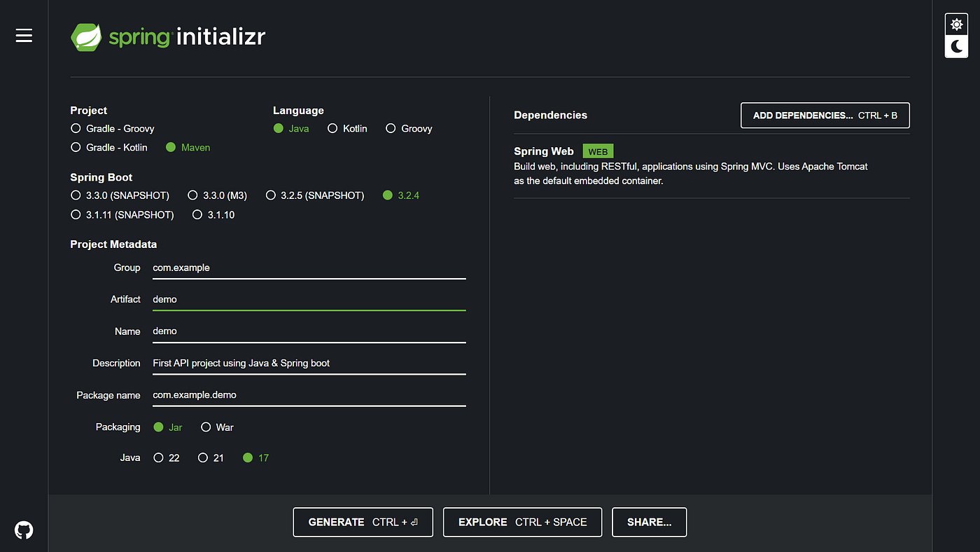Select Spring Boot 3.2.5 (SNAPSHOT)
Image resolution: width=980 pixels, height=552 pixels.
coord(315,195)
